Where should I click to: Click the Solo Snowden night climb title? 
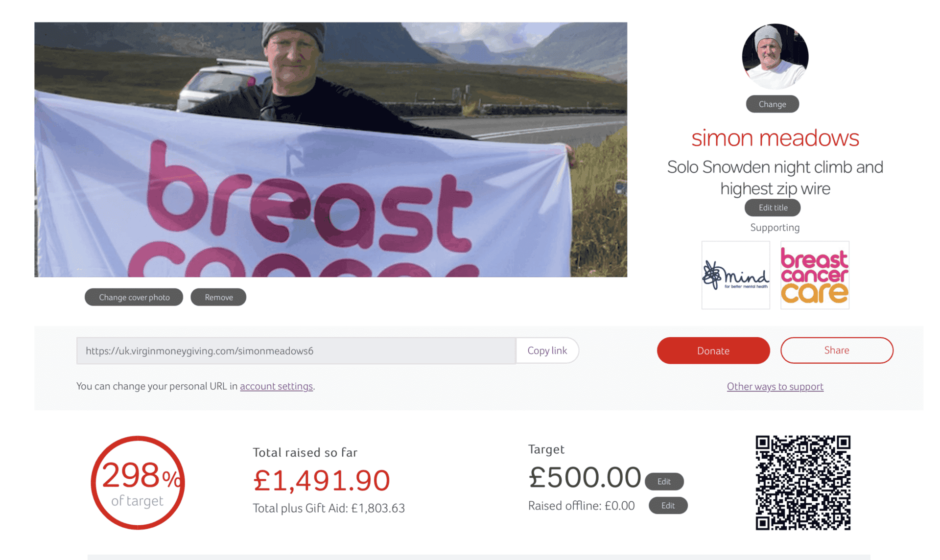tap(775, 178)
